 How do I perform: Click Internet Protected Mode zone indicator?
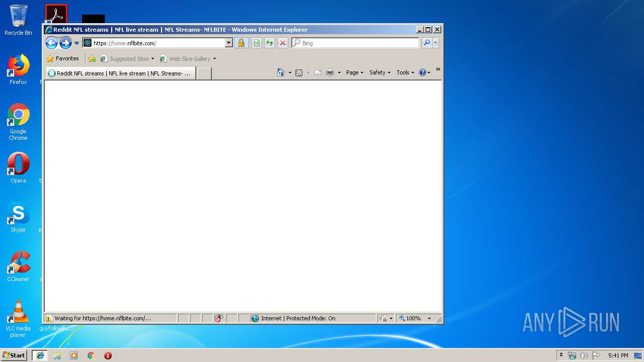313,318
